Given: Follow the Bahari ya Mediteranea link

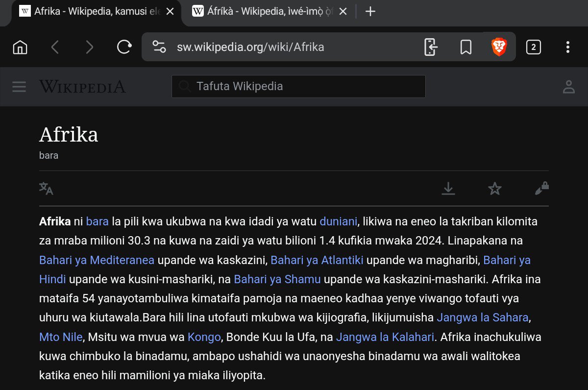Looking at the screenshot, I should 97,260.
